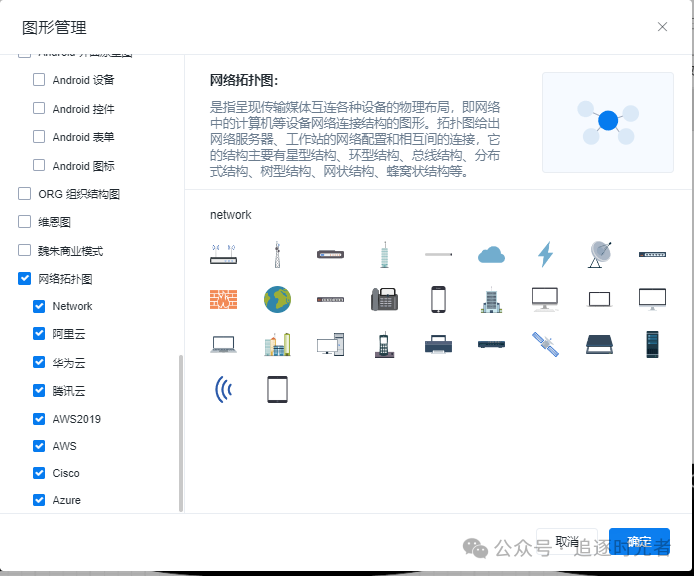Image resolution: width=694 pixels, height=576 pixels.
Task: Open the Network category in the tree
Action: pos(72,306)
